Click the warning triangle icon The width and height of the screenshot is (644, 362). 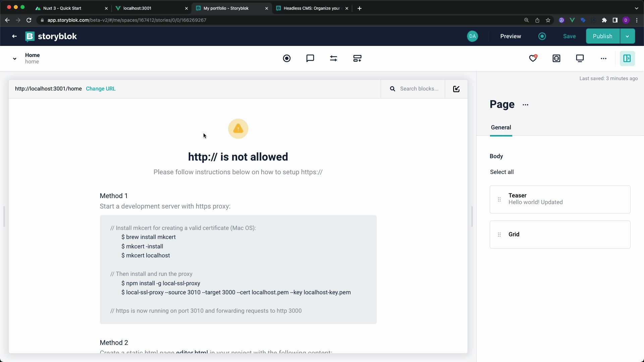coord(238,129)
